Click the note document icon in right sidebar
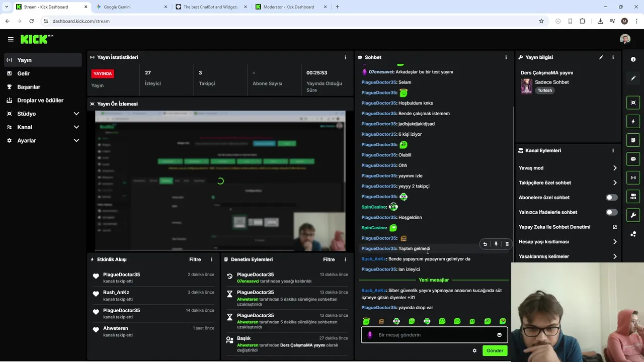The width and height of the screenshot is (644, 362). (633, 140)
